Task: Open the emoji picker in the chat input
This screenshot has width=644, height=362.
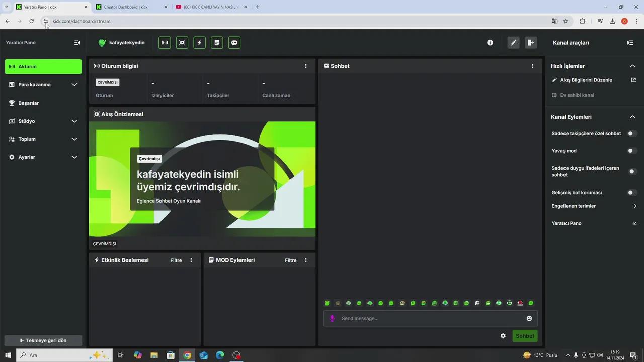Action: point(529,318)
